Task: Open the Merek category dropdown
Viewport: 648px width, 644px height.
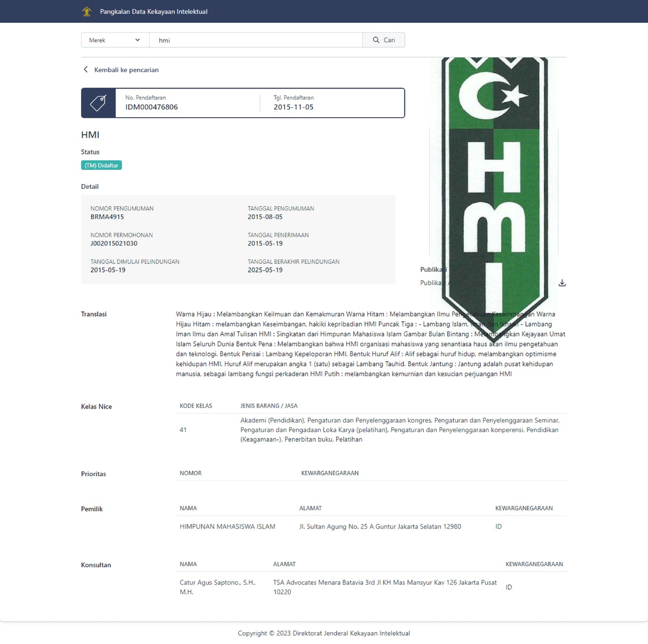Action: [x=115, y=40]
